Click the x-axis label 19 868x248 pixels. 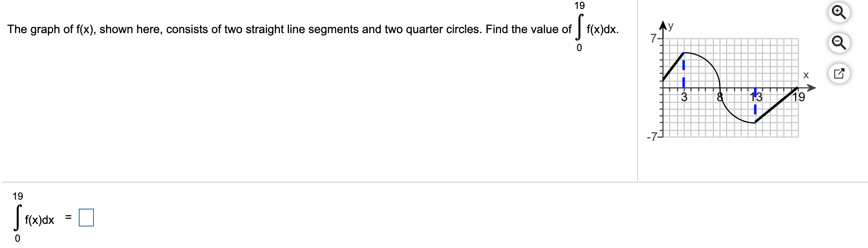799,97
